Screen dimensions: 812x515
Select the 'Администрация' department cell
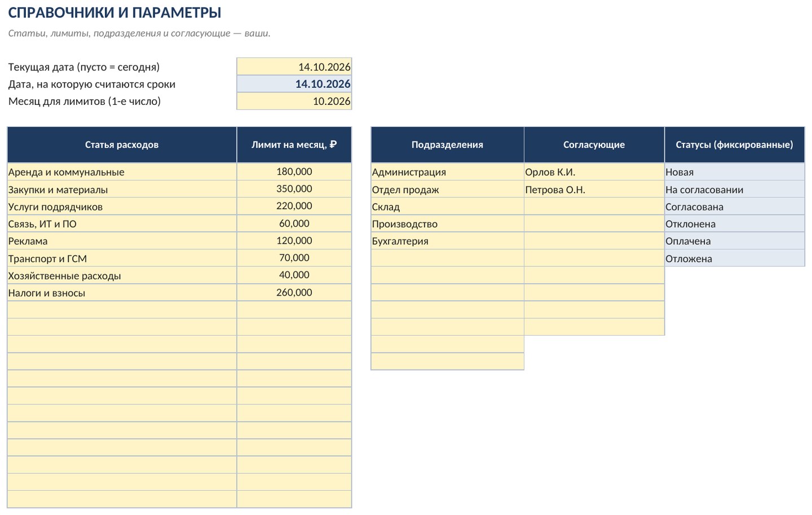pyautogui.click(x=447, y=171)
